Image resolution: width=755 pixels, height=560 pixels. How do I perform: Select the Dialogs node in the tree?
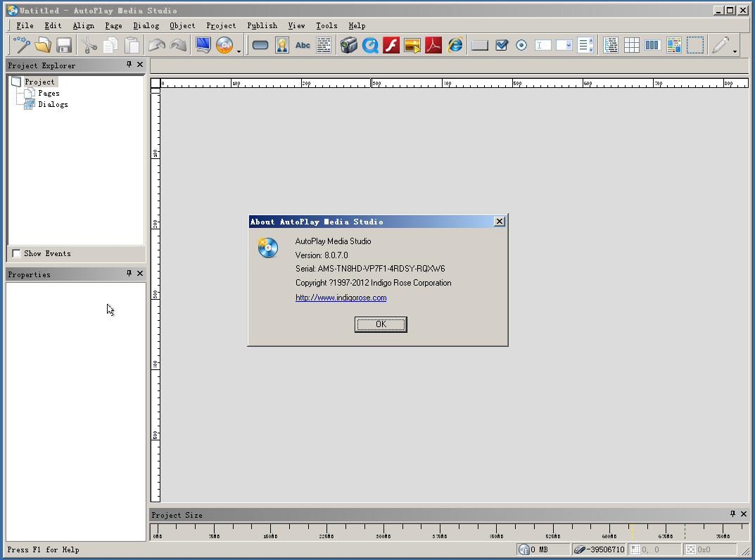click(53, 104)
